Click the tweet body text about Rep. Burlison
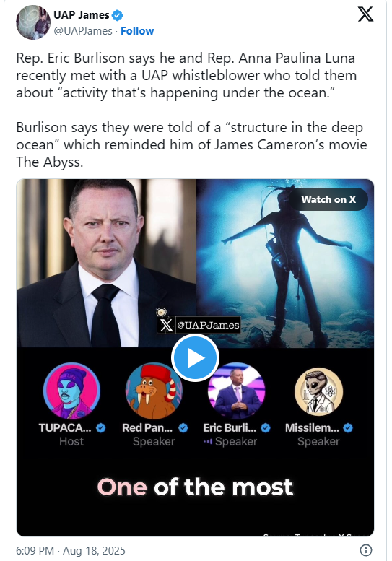Viewport: 392px width, 561px height. click(x=192, y=110)
